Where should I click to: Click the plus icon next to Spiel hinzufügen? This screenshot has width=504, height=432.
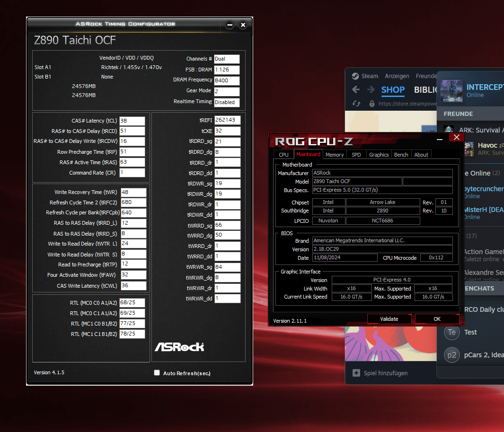(x=356, y=373)
